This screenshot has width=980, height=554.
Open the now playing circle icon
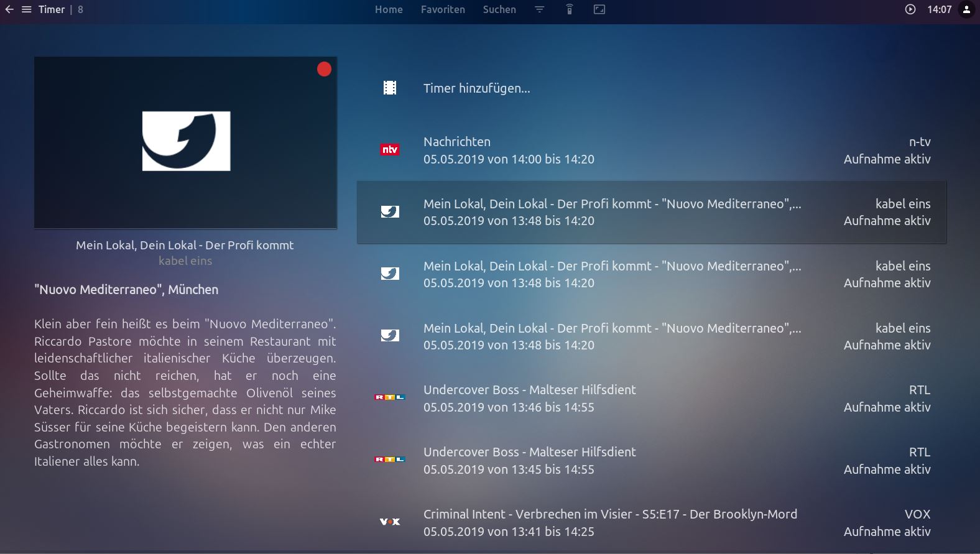910,9
